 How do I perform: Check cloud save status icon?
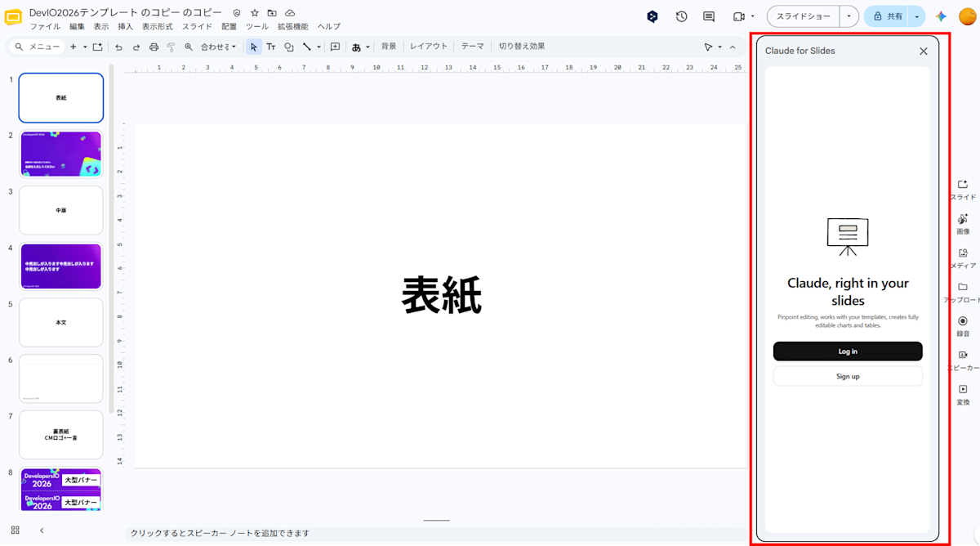(290, 13)
